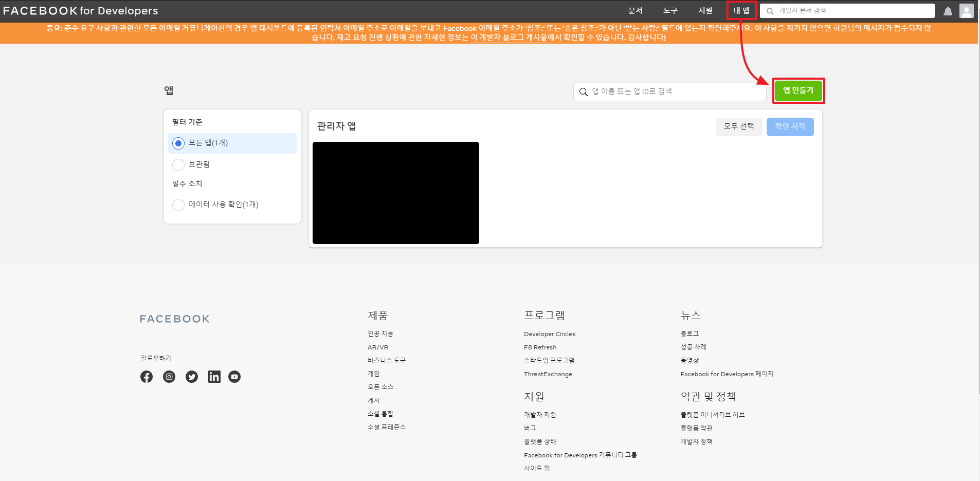Screen dimensions: 980x481
Task: Open the AR/VR footer link
Action: click(378, 347)
